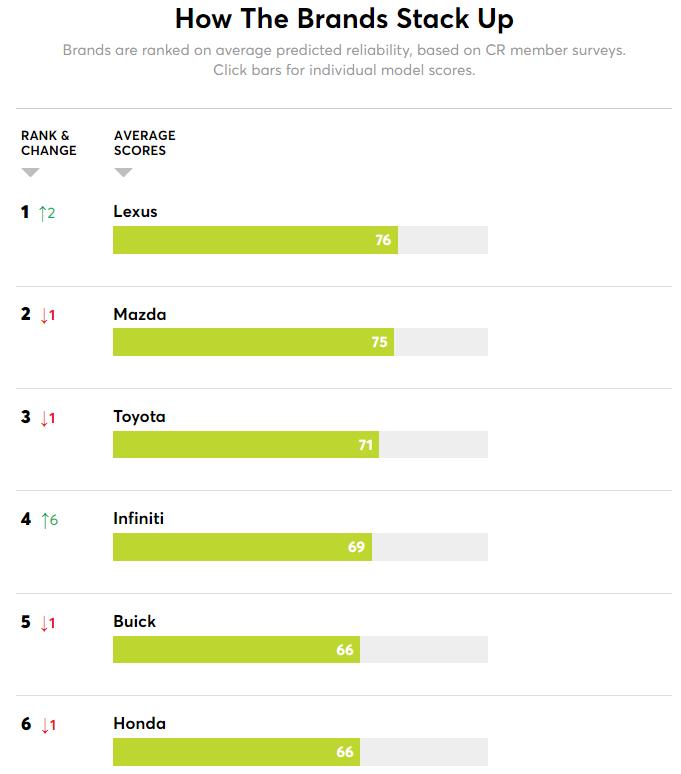Click Infiniti's green up-six arrow
The image size is (681, 774).
(49, 520)
